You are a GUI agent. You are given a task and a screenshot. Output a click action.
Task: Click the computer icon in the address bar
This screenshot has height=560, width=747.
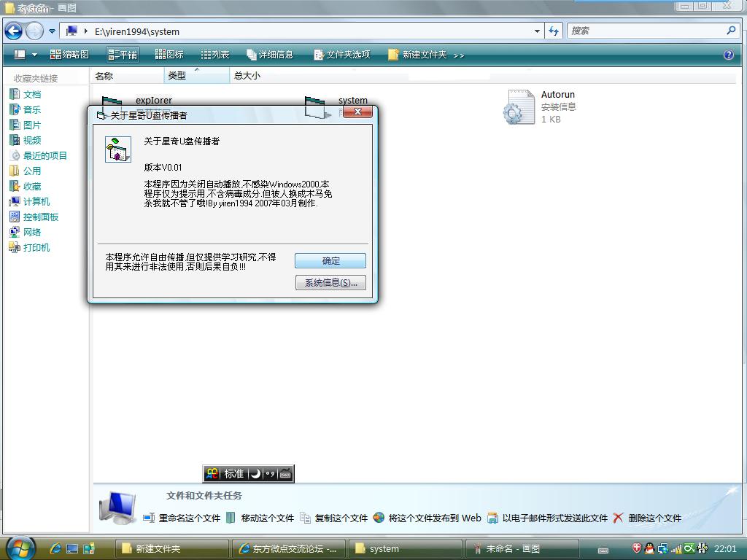coord(71,31)
